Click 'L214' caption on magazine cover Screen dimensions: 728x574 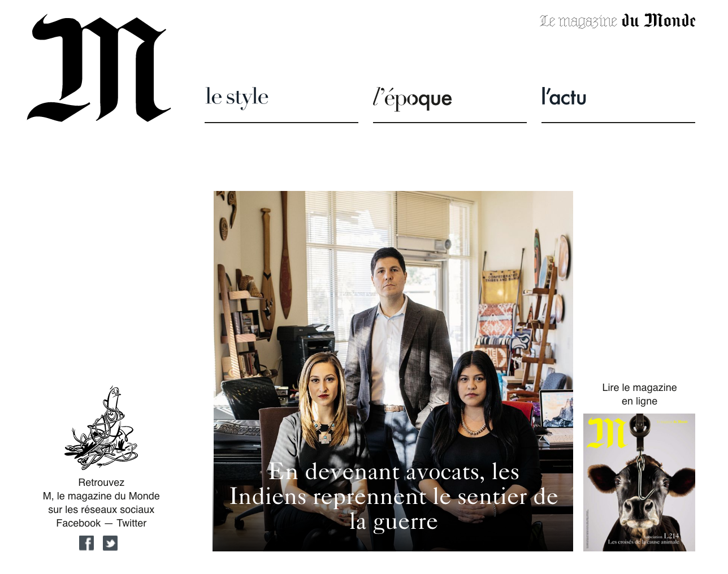[x=671, y=536]
